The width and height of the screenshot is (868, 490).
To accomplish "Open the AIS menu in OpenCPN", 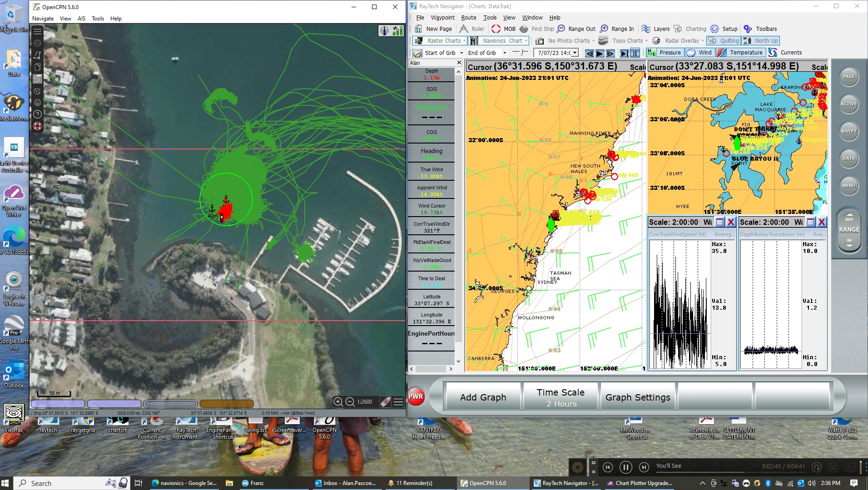I will click(x=81, y=19).
